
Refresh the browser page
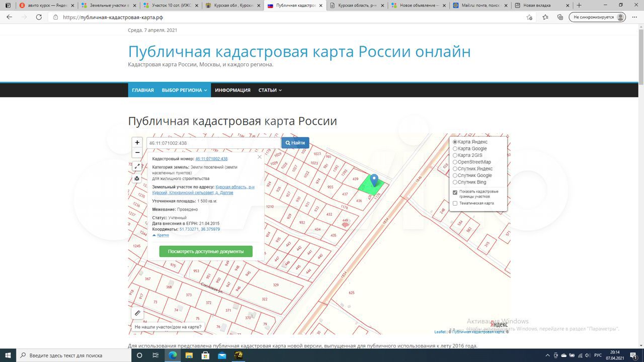point(39,17)
